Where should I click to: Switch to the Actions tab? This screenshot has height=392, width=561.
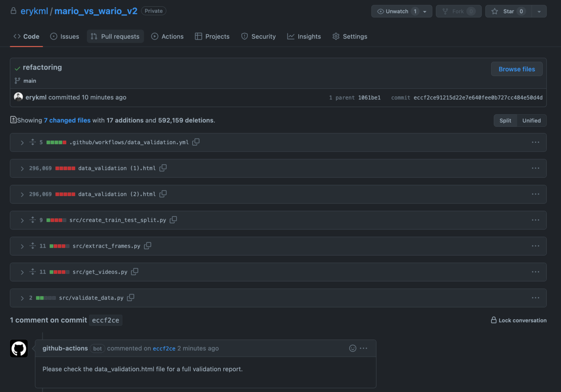point(168,36)
